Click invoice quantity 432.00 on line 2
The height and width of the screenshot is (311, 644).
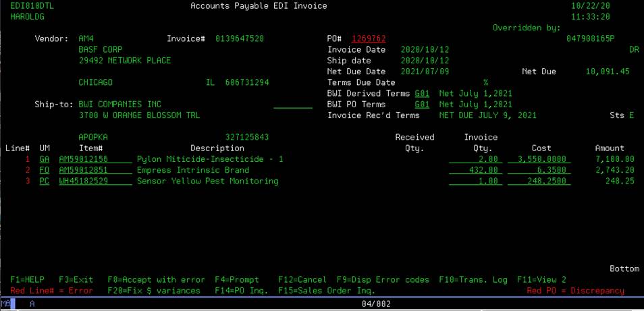coord(474,170)
